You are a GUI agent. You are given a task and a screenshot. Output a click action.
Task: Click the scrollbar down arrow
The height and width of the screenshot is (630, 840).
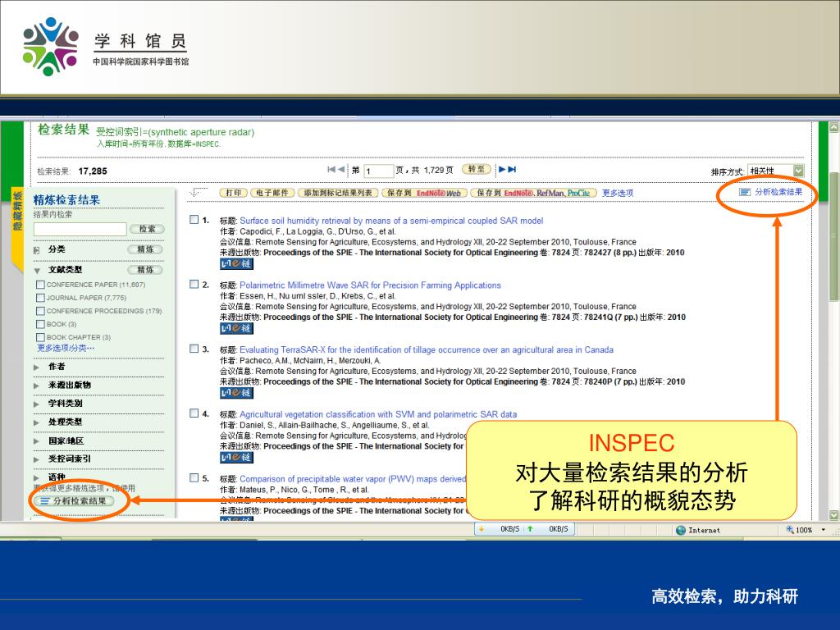[x=834, y=515]
